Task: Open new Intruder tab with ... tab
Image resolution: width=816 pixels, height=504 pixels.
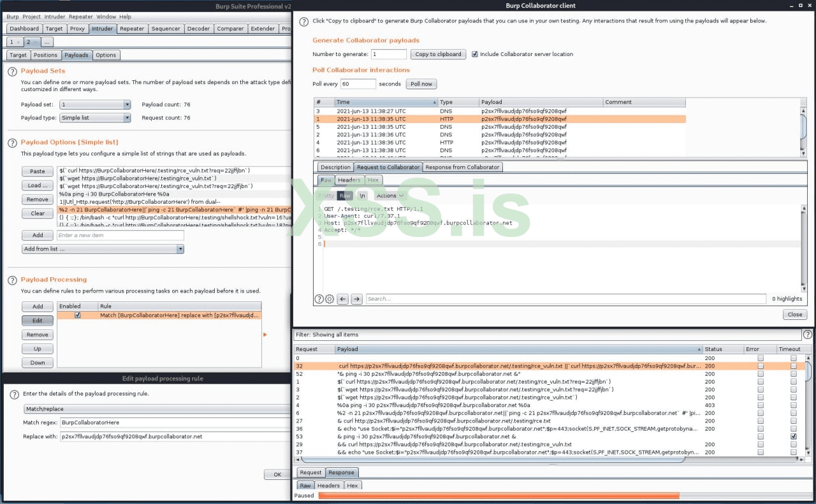Action: point(48,42)
